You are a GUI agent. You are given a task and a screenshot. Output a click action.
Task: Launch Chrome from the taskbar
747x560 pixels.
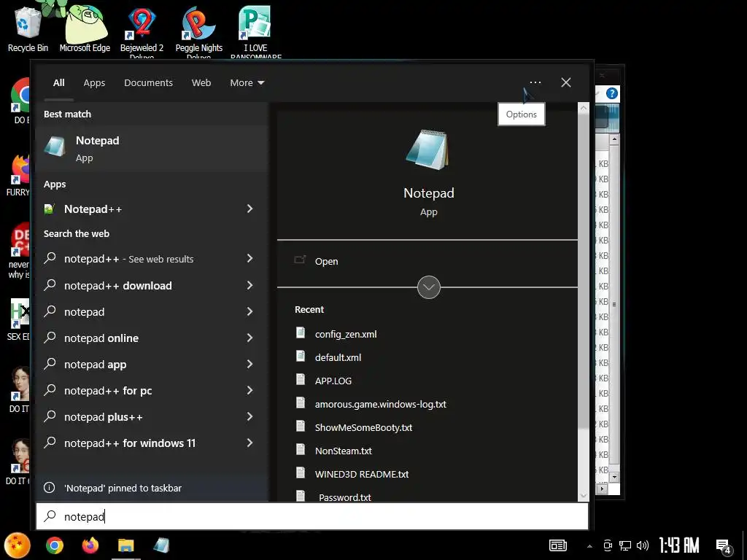coord(54,545)
